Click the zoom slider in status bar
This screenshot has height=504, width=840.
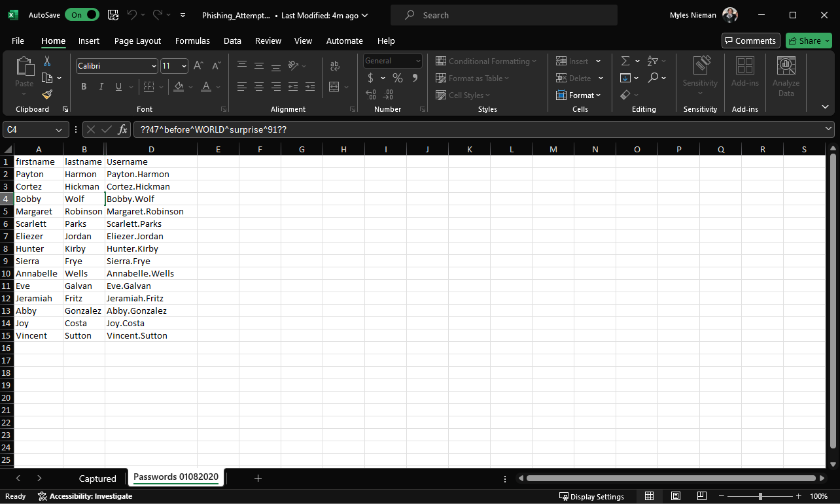[x=760, y=496]
